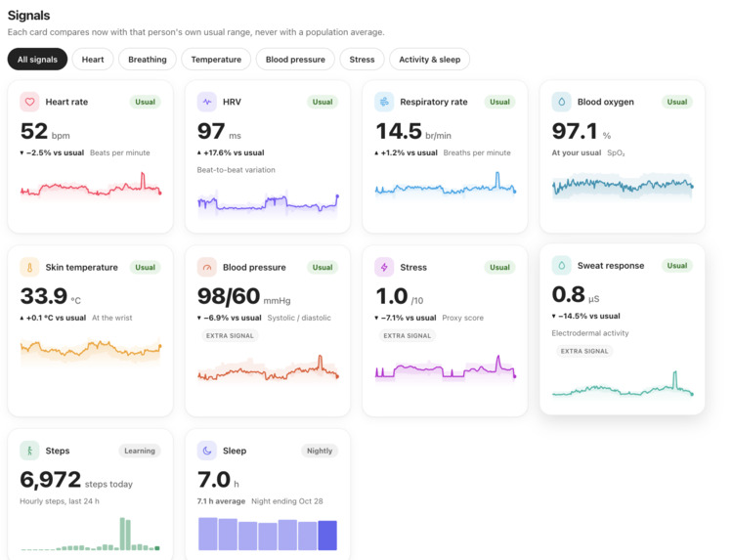Click EXTRA SIGNAL tag on Blood pressure
The height and width of the screenshot is (560, 733).
[x=230, y=335]
